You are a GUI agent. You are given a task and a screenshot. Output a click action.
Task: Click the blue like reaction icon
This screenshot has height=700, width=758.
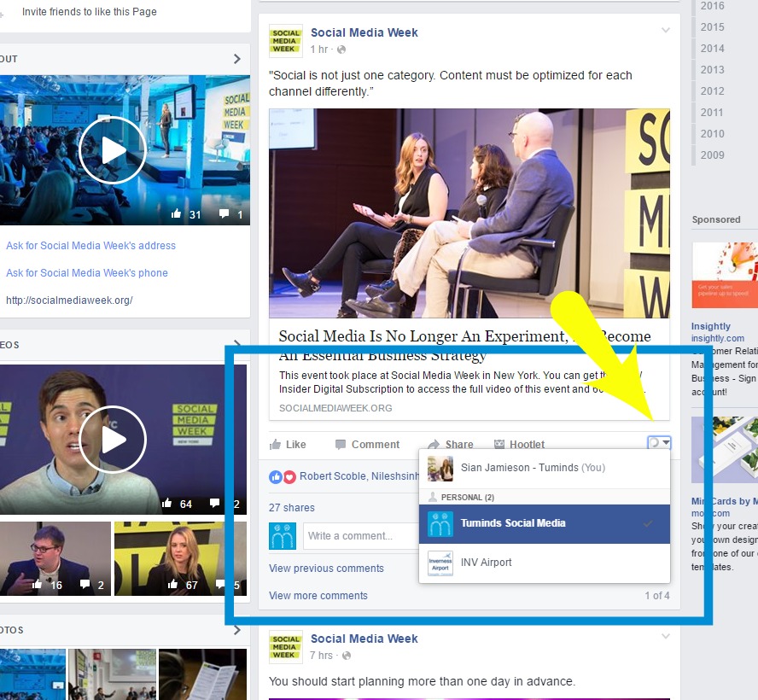pyautogui.click(x=276, y=477)
